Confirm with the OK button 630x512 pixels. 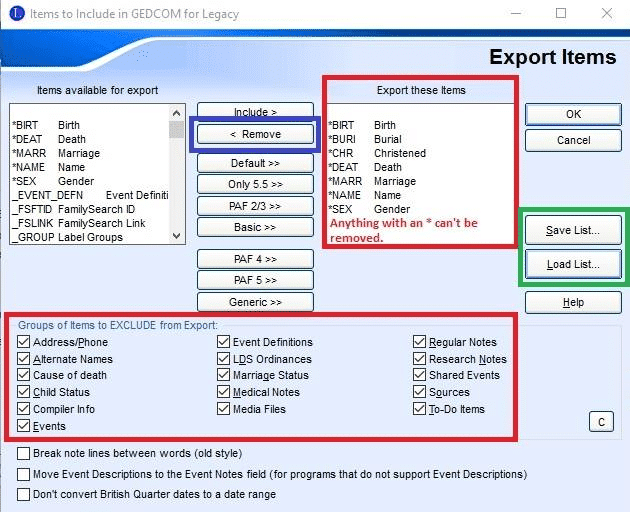[x=573, y=115]
